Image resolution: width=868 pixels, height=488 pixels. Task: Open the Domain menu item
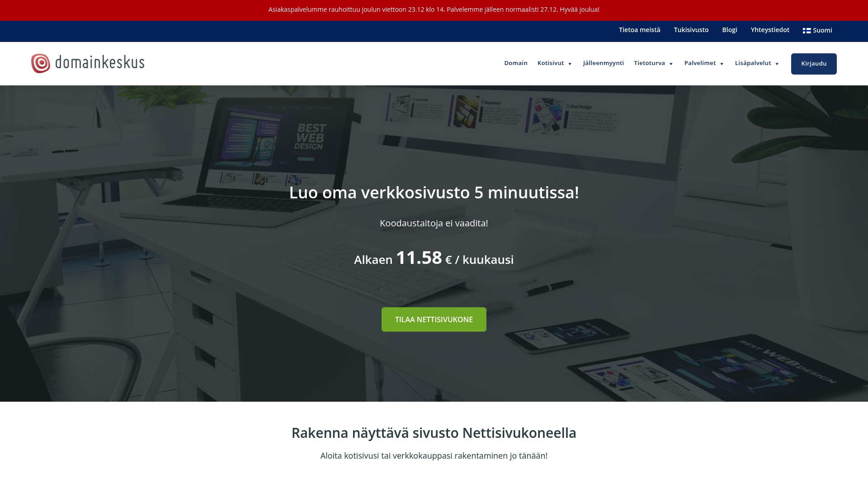516,63
